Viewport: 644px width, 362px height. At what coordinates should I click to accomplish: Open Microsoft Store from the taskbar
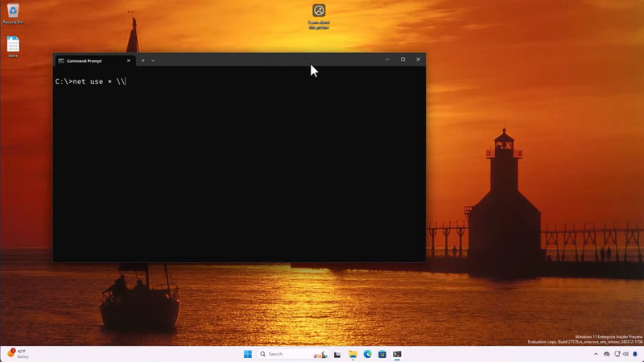382,354
